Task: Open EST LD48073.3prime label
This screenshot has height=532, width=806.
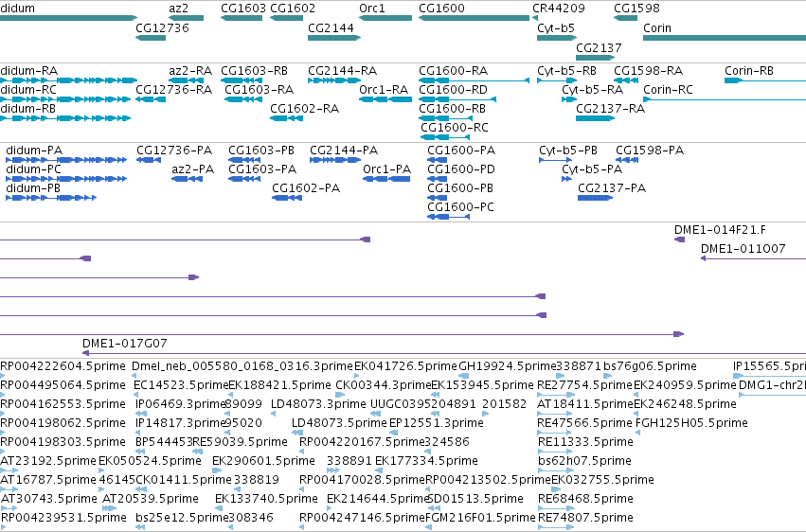Action: [x=318, y=404]
